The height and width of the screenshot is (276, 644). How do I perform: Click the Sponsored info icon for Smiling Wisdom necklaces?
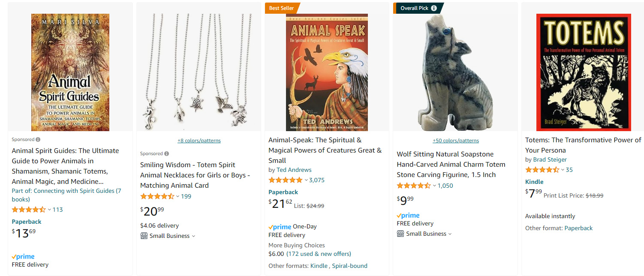(x=167, y=154)
